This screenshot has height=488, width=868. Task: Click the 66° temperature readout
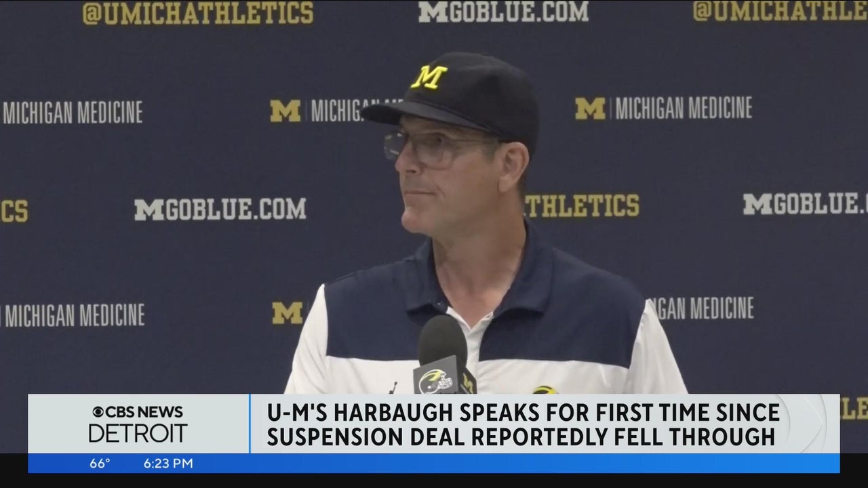100,464
